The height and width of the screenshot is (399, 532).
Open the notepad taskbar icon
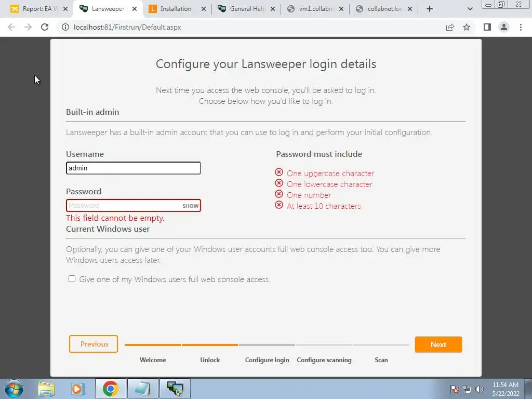point(142,389)
